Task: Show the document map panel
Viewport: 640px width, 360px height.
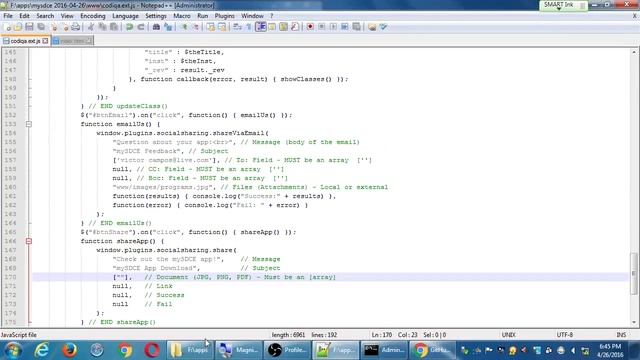Action: click(283, 27)
